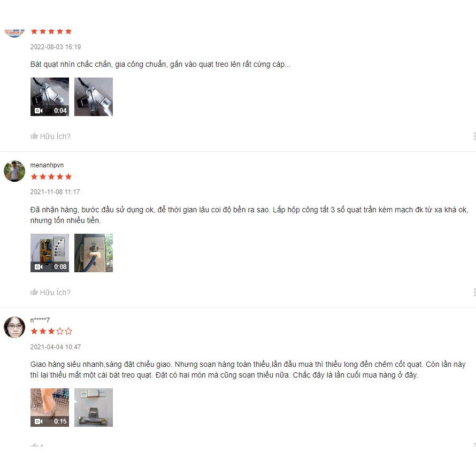Viewport: 476px width, 476px height.
Task: Click the five-star rating under menanhpvn
Action: (x=51, y=176)
